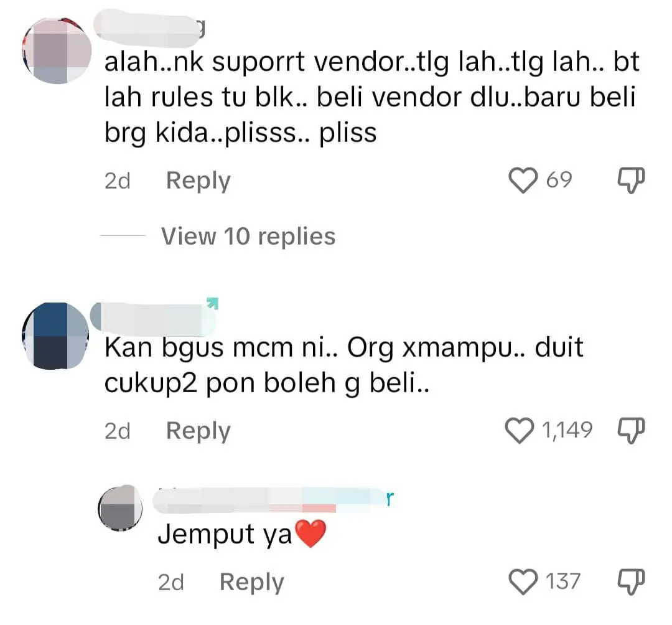Like the comment with 69 likes
Viewport: 672px width, 625px height.
click(x=523, y=181)
